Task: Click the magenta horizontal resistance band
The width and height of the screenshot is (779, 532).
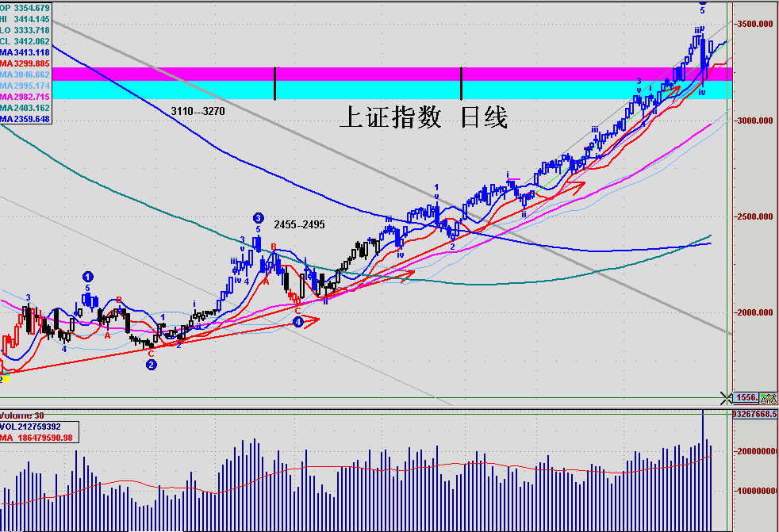Action: 392,74
